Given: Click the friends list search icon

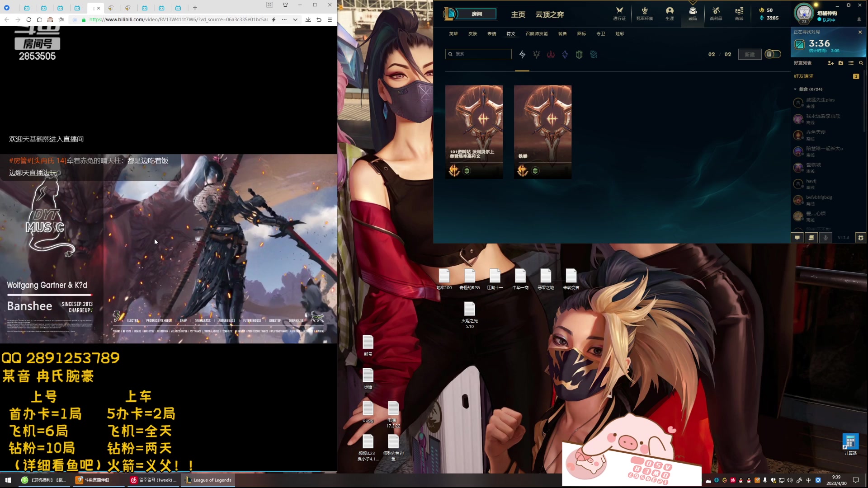Looking at the screenshot, I should [x=861, y=63].
